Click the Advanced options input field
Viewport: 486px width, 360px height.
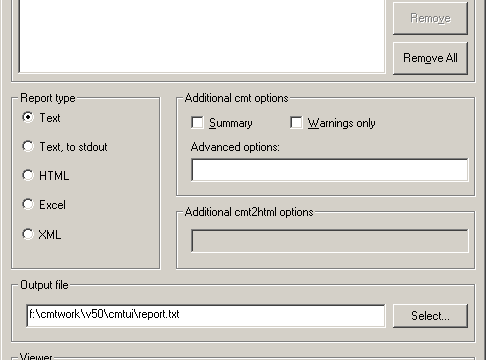(330, 170)
